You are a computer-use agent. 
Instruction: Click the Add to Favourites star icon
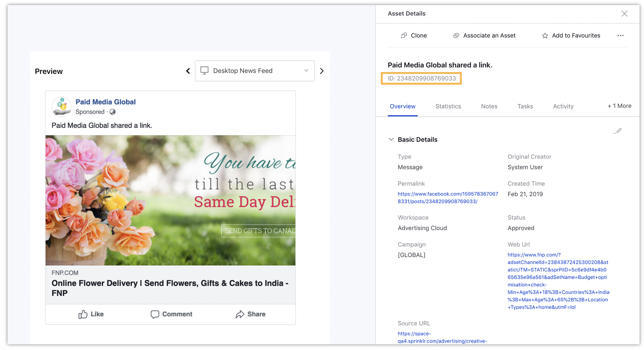(x=545, y=35)
